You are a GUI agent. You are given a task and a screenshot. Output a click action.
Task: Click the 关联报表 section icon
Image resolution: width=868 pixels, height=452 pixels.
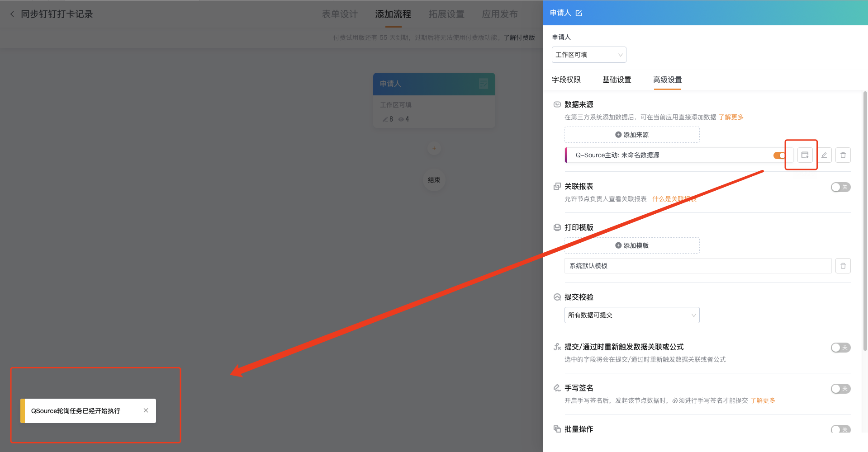557,186
